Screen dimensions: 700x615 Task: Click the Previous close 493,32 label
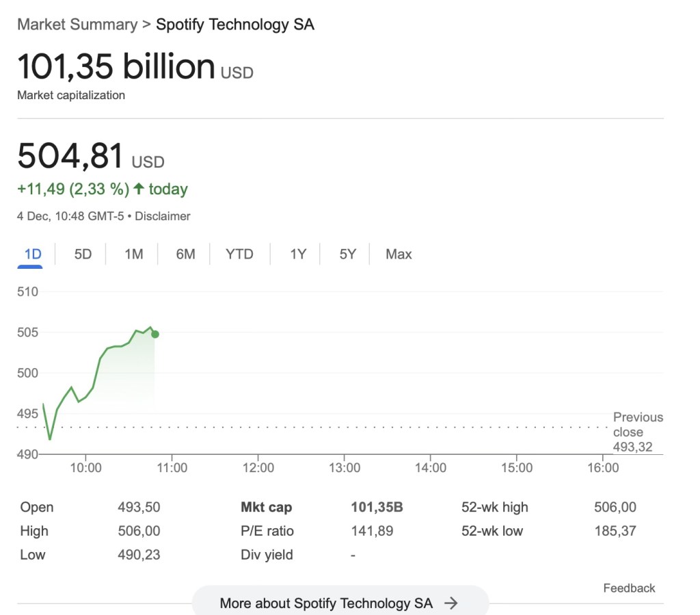point(638,432)
